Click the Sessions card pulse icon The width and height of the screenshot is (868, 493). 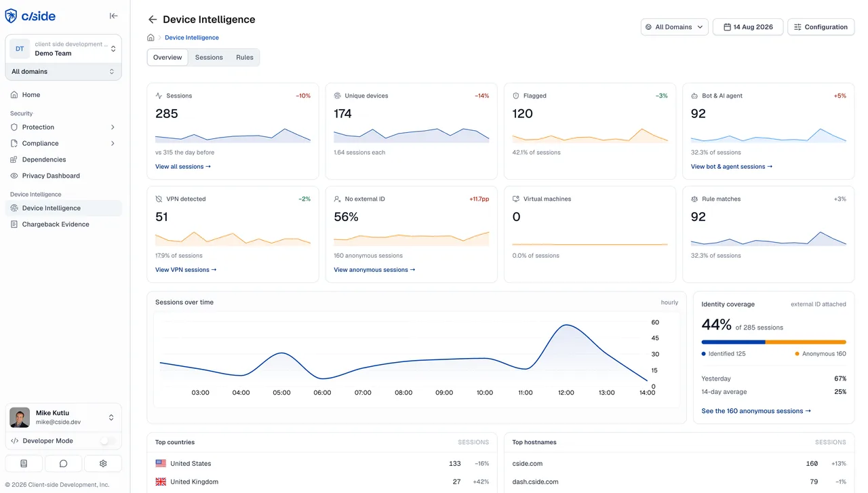coord(159,96)
